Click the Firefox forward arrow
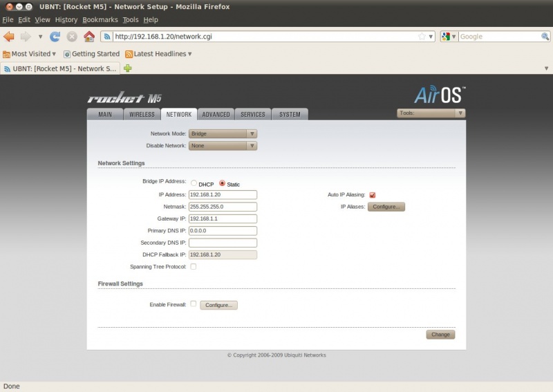 26,37
